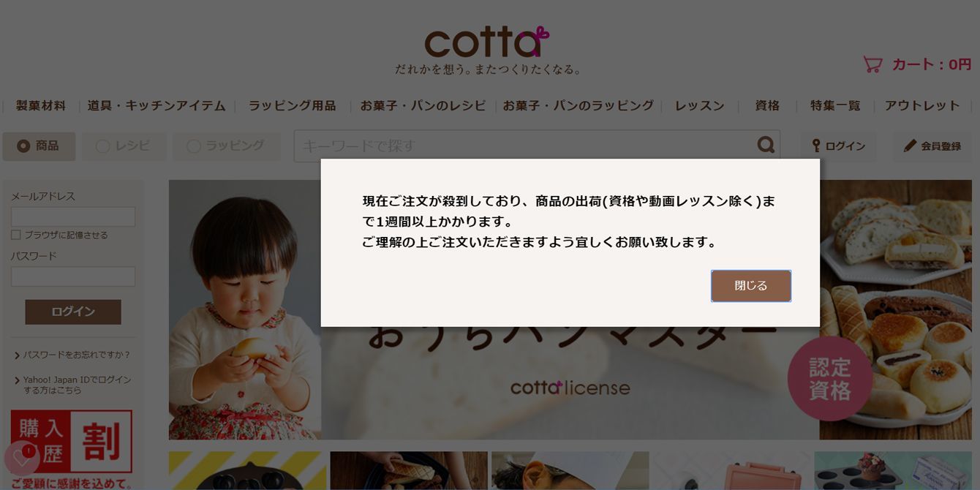Click the search magnifier icon
This screenshot has width=980, height=490.
(766, 145)
